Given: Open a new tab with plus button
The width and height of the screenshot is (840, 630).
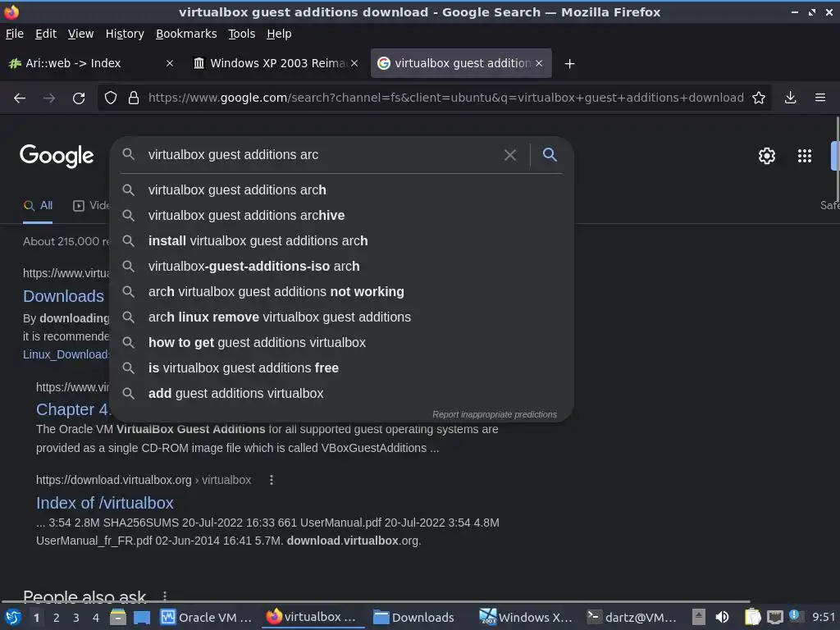Looking at the screenshot, I should pyautogui.click(x=570, y=64).
